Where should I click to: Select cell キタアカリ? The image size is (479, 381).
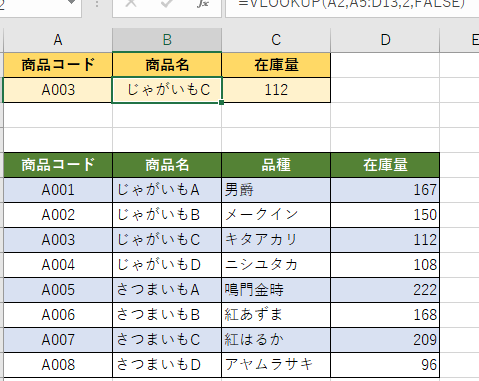tap(276, 240)
